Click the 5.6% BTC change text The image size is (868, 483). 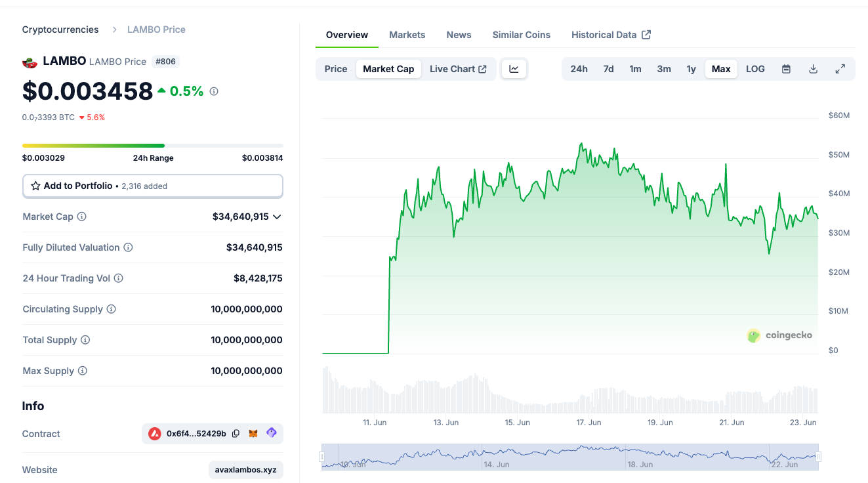click(x=96, y=117)
